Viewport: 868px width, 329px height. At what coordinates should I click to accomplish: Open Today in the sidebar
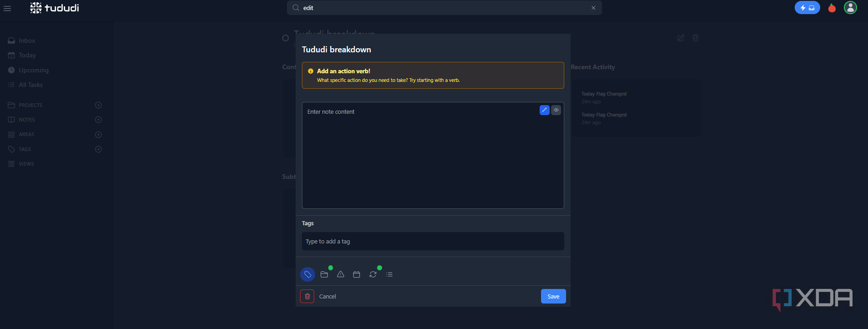(22, 55)
